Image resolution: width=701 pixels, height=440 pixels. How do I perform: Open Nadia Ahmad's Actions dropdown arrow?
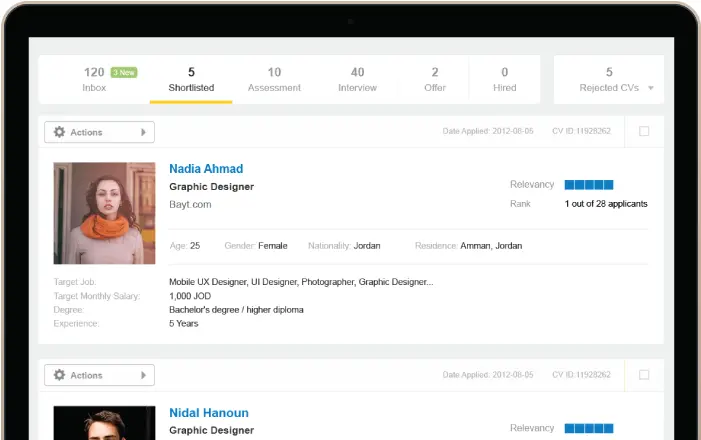point(144,132)
